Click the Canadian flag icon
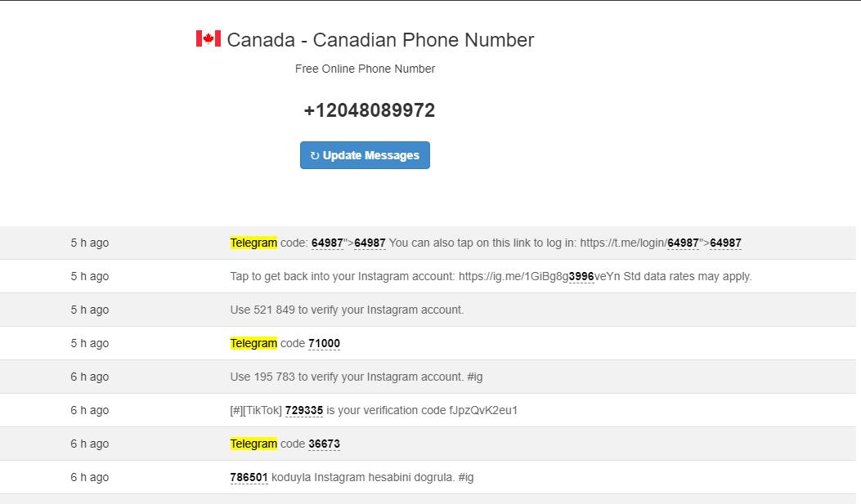 209,38
